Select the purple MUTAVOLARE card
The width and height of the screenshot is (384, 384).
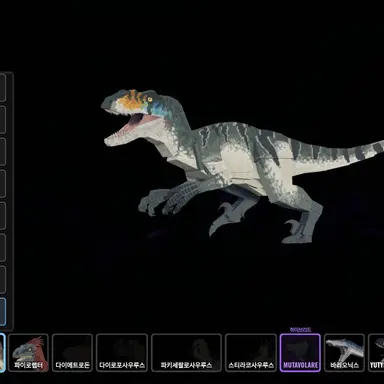point(300,353)
